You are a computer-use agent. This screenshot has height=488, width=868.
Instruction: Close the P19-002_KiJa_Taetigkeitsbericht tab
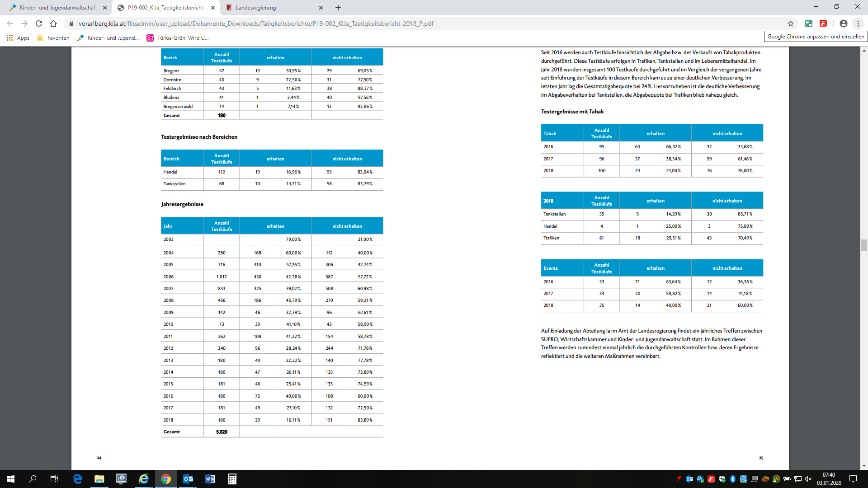click(x=213, y=8)
